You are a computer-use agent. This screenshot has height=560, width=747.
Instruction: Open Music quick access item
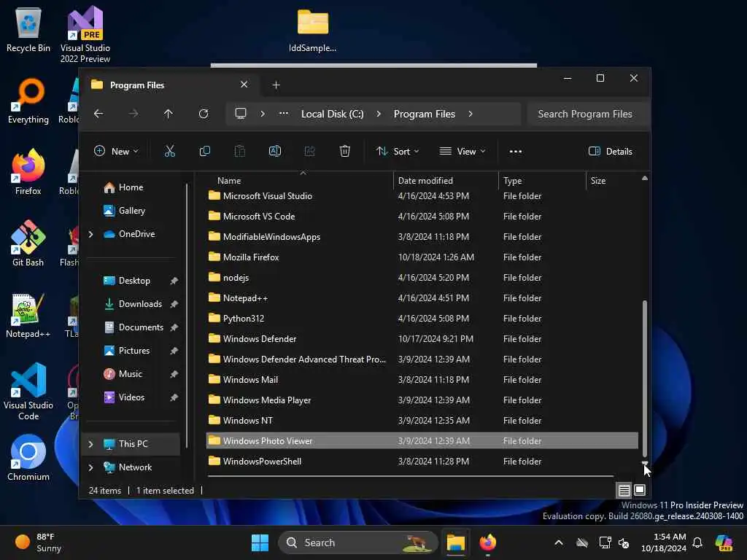point(130,374)
